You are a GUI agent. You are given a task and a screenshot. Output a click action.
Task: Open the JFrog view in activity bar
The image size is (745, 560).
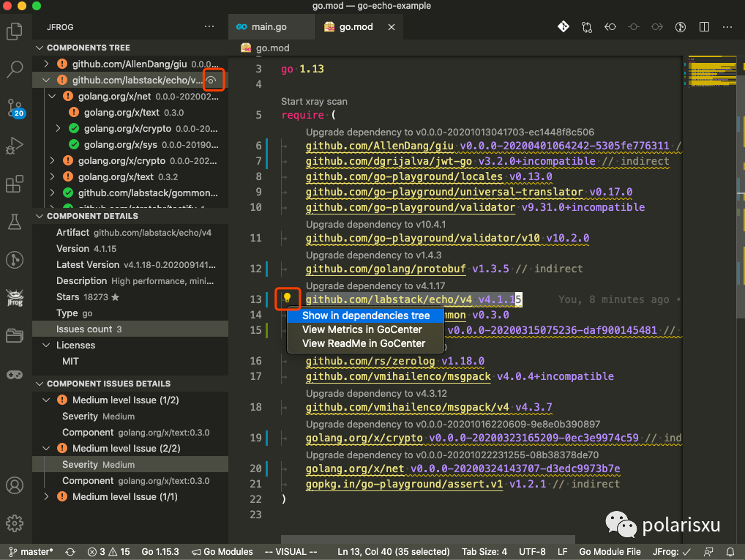[15, 298]
